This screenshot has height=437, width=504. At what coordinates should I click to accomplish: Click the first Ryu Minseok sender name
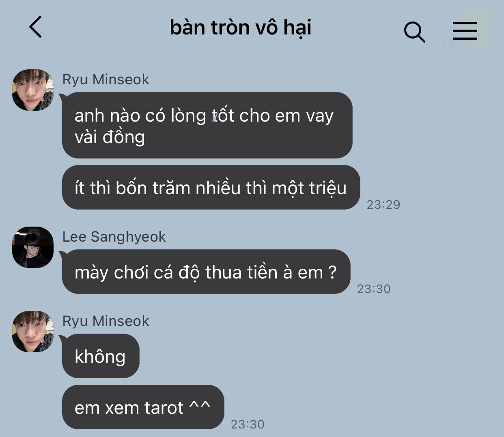[106, 79]
